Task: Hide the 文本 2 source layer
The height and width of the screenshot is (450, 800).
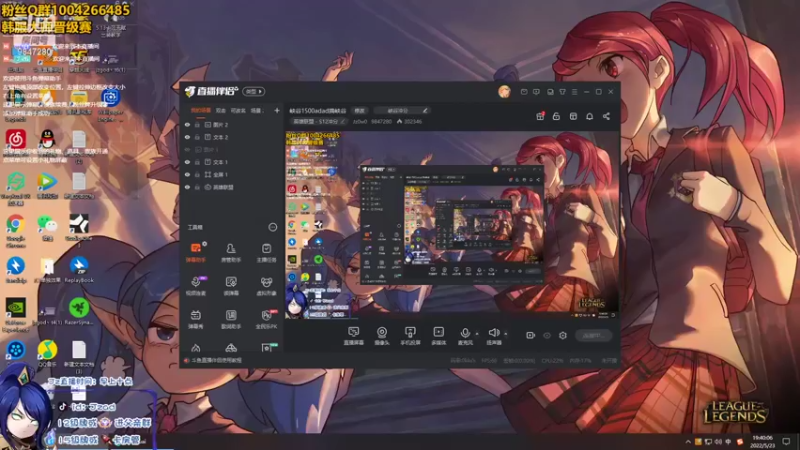Action: pyautogui.click(x=187, y=137)
